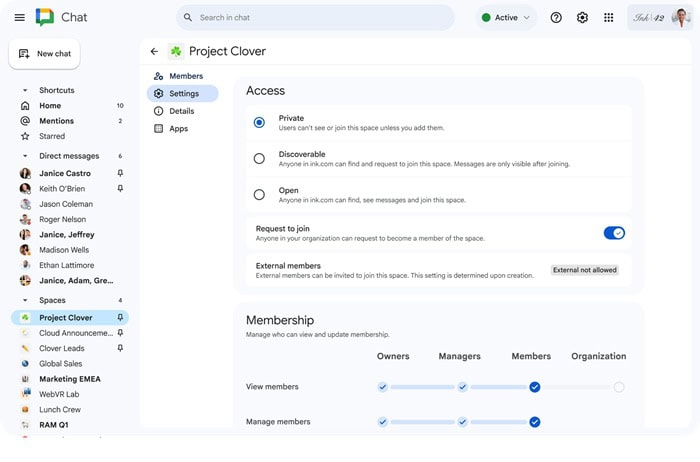Open the Active status dropdown
Viewport: 700px width, 462px height.
click(x=506, y=17)
